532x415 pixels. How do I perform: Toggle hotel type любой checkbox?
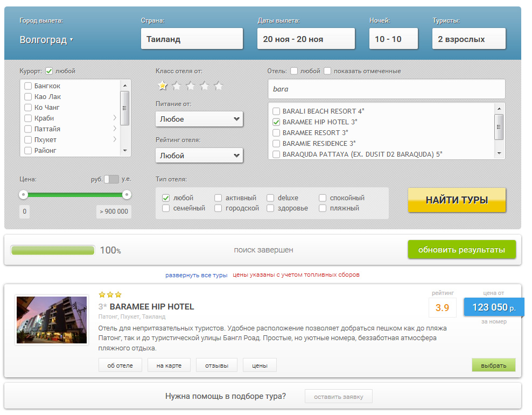[166, 198]
